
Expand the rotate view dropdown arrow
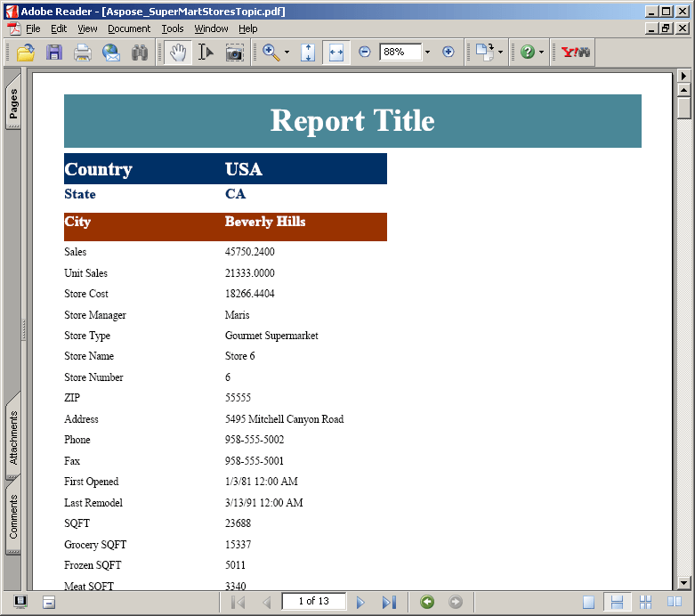500,52
